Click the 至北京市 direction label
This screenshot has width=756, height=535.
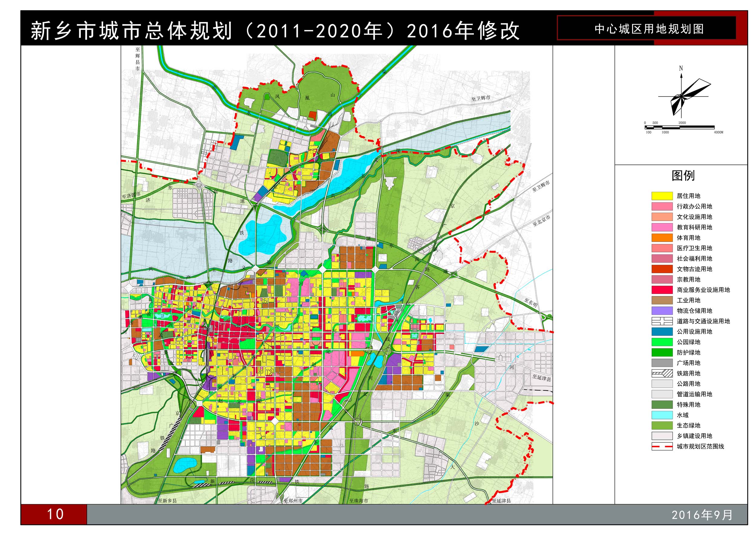tap(542, 220)
